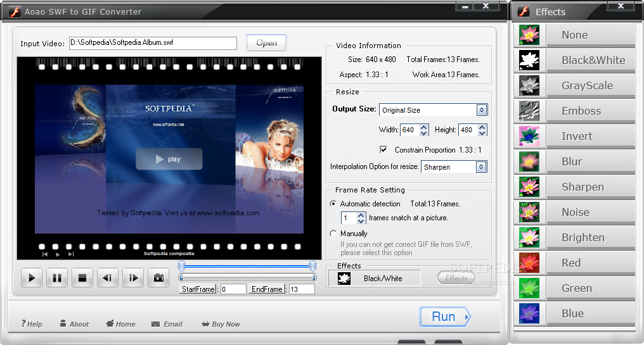Click the StartFrame input field
644x345 pixels.
[x=233, y=289]
